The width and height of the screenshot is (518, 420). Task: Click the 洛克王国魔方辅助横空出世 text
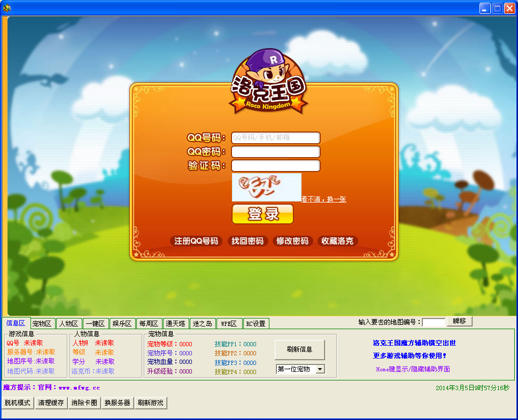click(414, 343)
